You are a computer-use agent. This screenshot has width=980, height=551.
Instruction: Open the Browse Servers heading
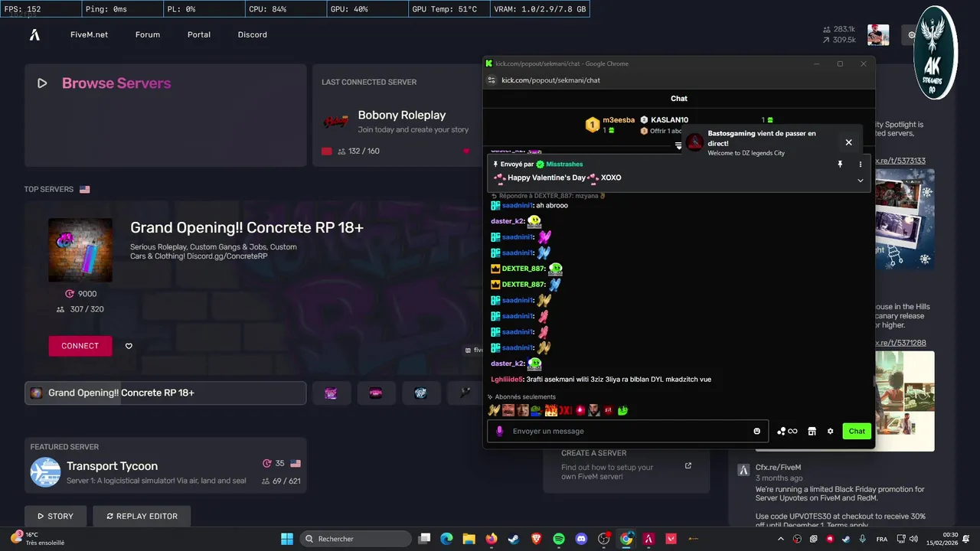(116, 83)
